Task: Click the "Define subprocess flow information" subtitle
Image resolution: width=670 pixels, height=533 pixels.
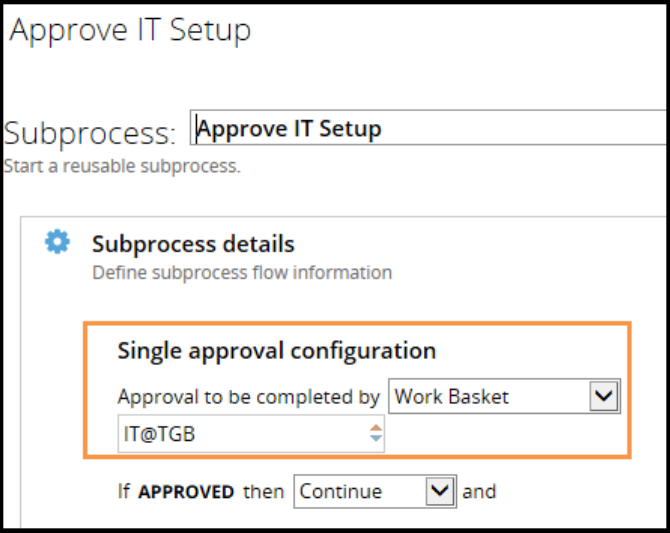Action: 242,272
